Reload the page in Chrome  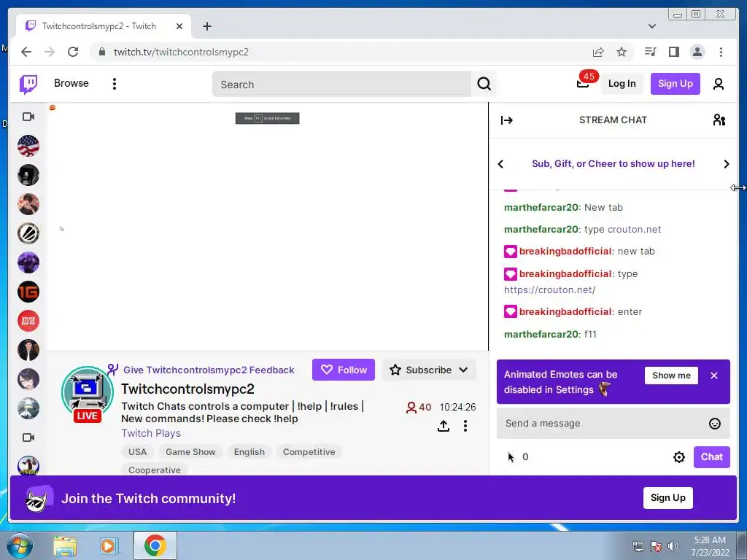(73, 52)
